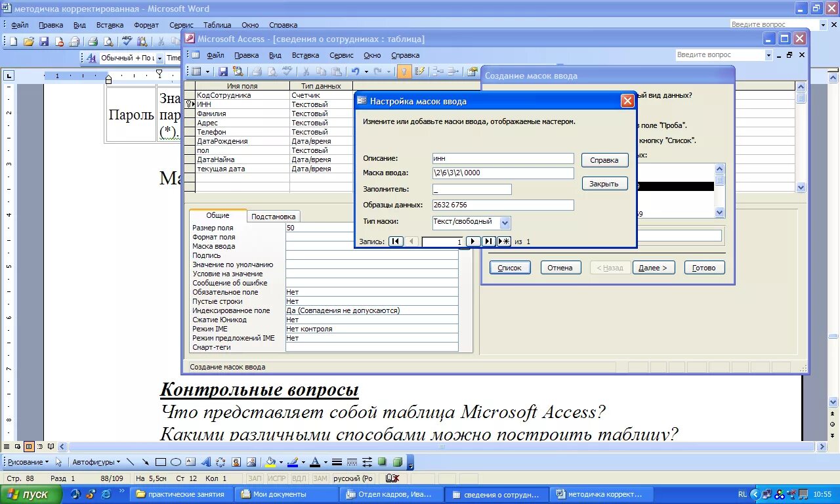Insert WordArt from drawing toolbar
840x504 pixels.
click(x=205, y=462)
